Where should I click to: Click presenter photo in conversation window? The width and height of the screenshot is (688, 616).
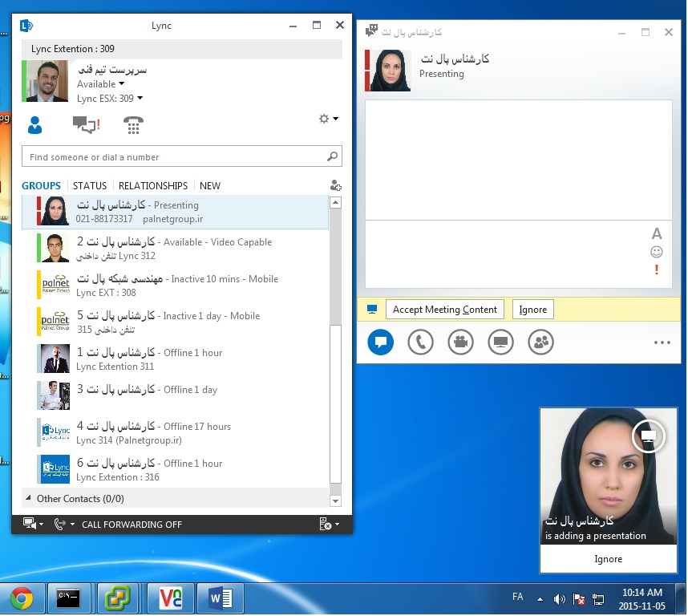click(390, 71)
